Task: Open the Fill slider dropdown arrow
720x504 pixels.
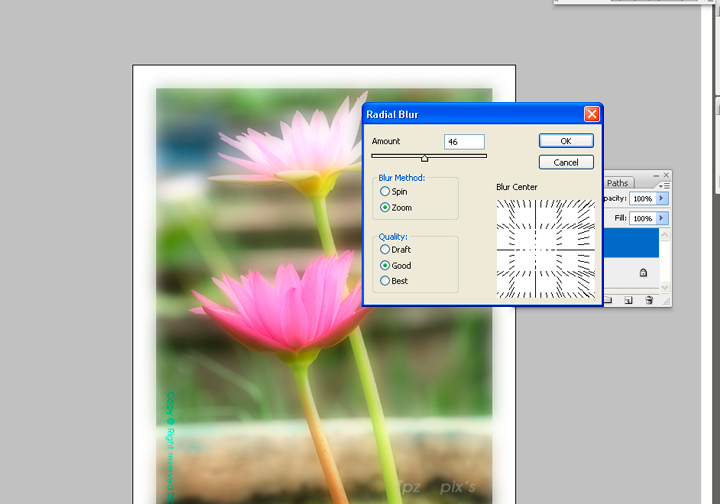Action: (x=661, y=218)
